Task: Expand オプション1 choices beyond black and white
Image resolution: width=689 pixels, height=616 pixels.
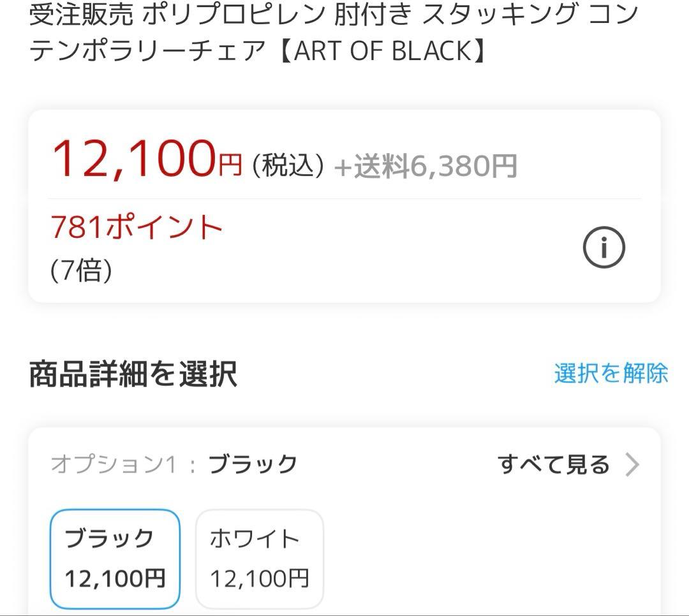Action: pyautogui.click(x=553, y=465)
